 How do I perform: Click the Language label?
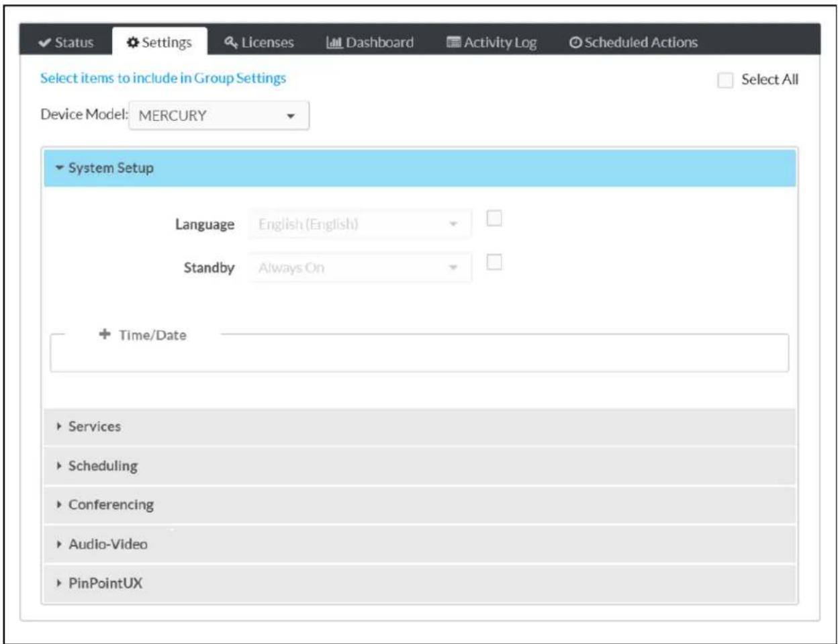pos(205,224)
